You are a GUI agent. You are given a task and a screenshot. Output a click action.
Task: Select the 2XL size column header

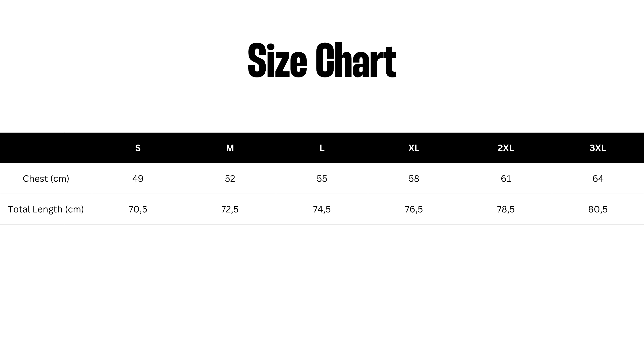[506, 148]
